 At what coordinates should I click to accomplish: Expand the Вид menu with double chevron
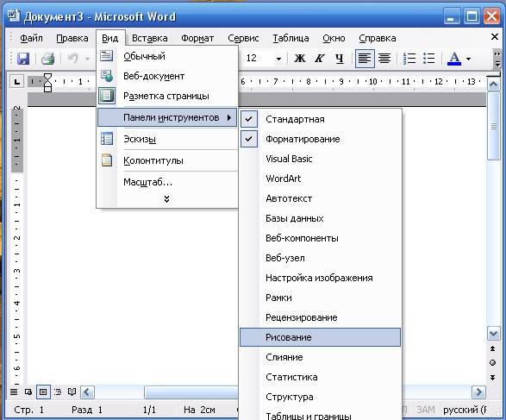click(x=166, y=199)
